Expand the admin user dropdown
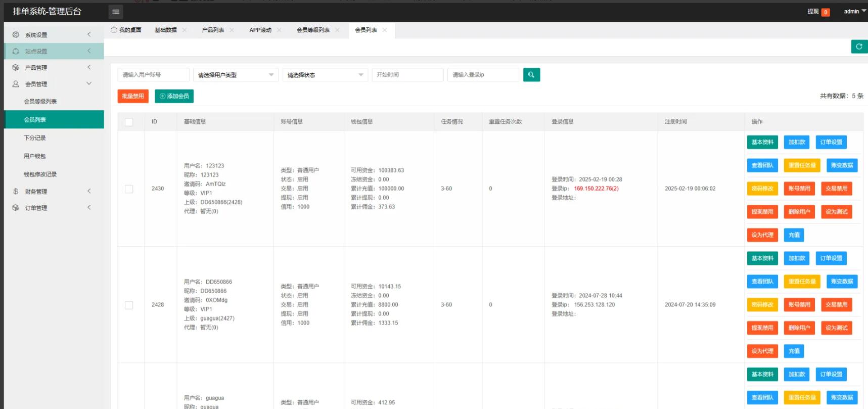 coord(854,11)
